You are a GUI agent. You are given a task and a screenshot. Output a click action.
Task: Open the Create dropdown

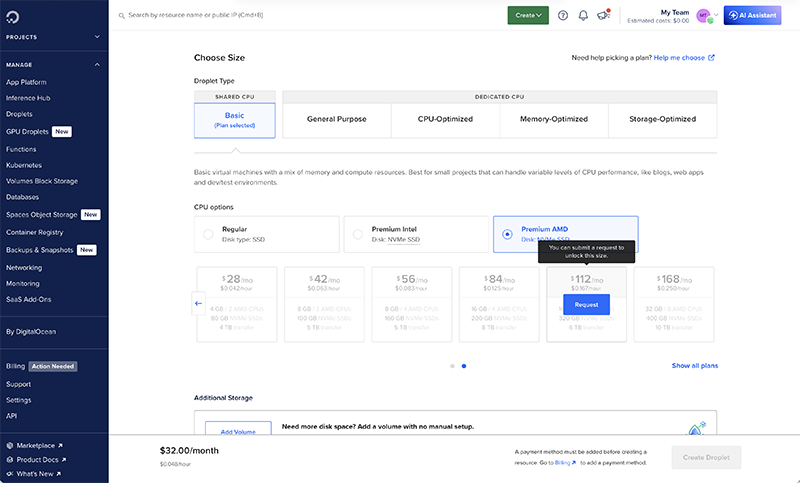click(527, 15)
